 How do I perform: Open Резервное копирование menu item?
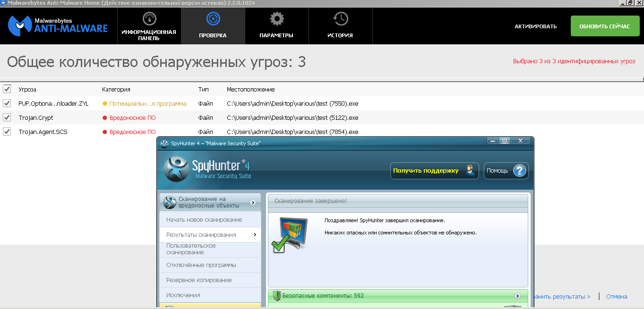click(x=210, y=280)
